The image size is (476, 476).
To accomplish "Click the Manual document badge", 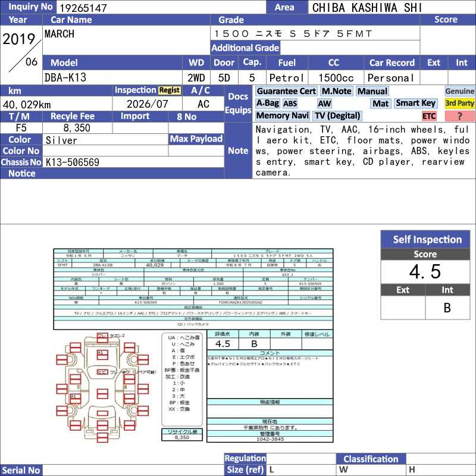I will coord(372,91).
